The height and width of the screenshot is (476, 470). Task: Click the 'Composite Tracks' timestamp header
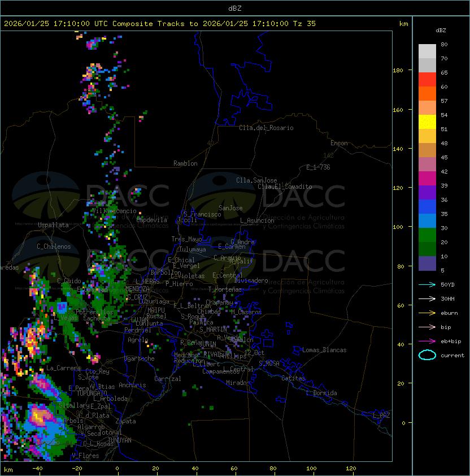point(160,24)
